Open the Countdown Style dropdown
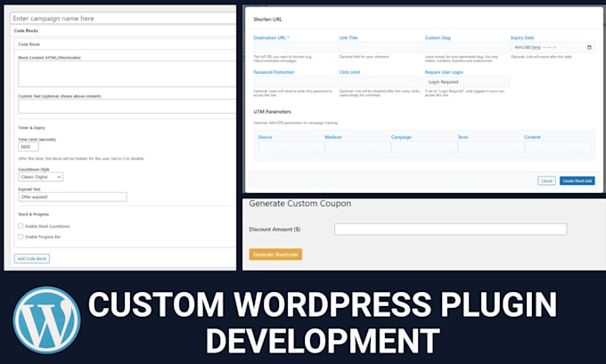Screen dimensions: 606x364 41,177
